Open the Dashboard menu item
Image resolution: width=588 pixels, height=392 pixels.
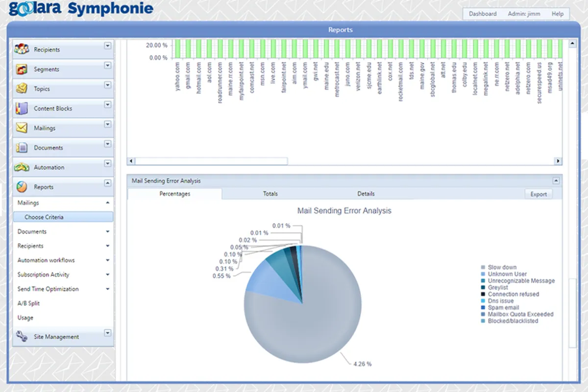pyautogui.click(x=483, y=14)
